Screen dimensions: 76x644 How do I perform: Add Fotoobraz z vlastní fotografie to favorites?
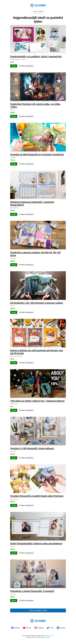26,601
